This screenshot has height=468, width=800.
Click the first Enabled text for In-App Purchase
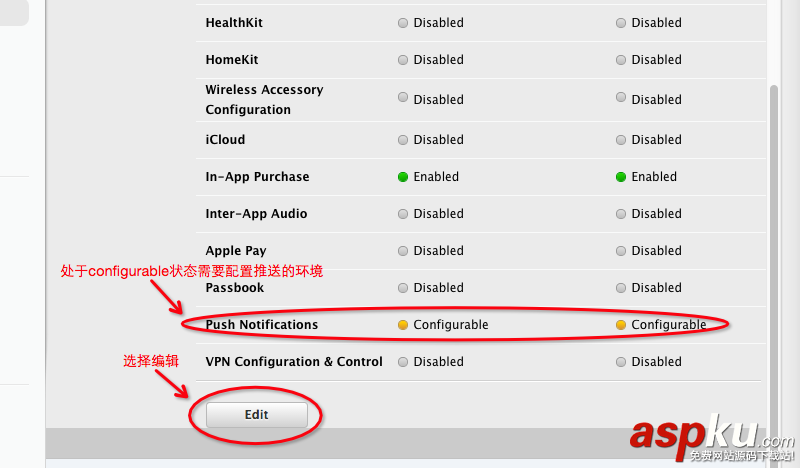[x=436, y=177]
